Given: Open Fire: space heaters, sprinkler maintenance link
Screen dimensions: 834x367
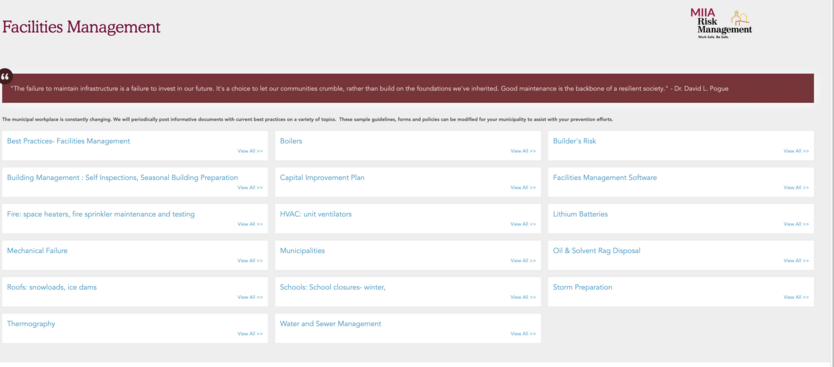Looking at the screenshot, I should (x=101, y=214).
